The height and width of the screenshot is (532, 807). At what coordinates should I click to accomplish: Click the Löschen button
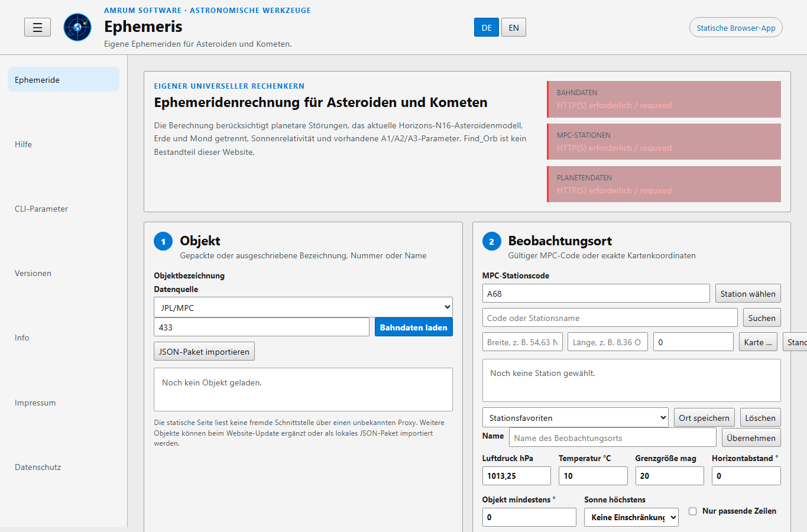pyautogui.click(x=760, y=417)
